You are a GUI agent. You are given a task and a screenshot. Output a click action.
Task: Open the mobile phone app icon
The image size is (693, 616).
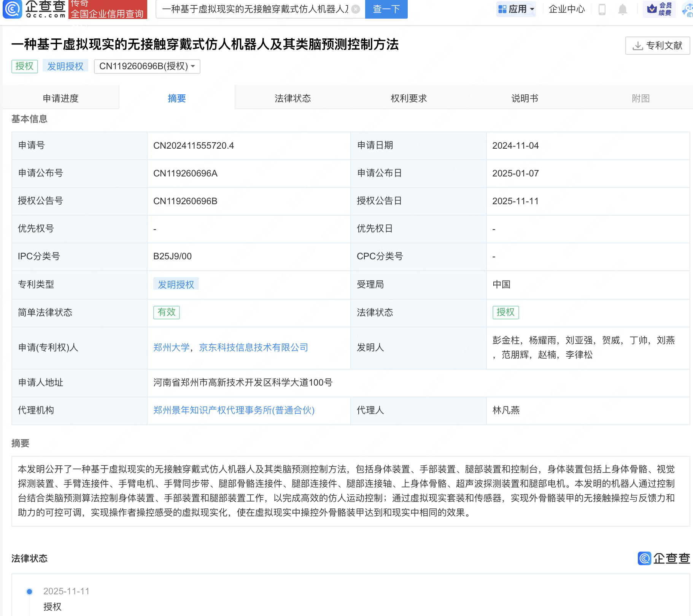(x=602, y=9)
